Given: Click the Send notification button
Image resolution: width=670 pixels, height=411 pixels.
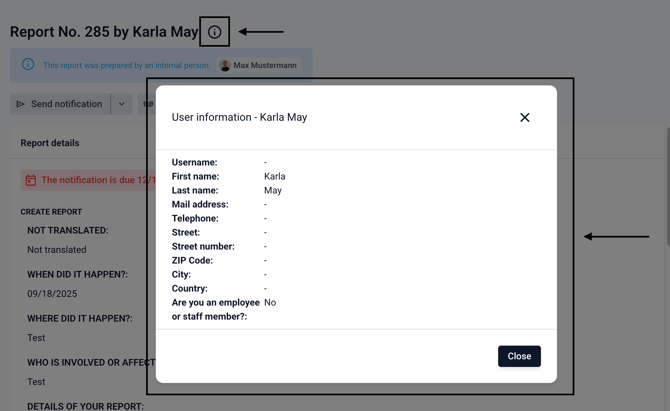Looking at the screenshot, I should click(x=60, y=104).
